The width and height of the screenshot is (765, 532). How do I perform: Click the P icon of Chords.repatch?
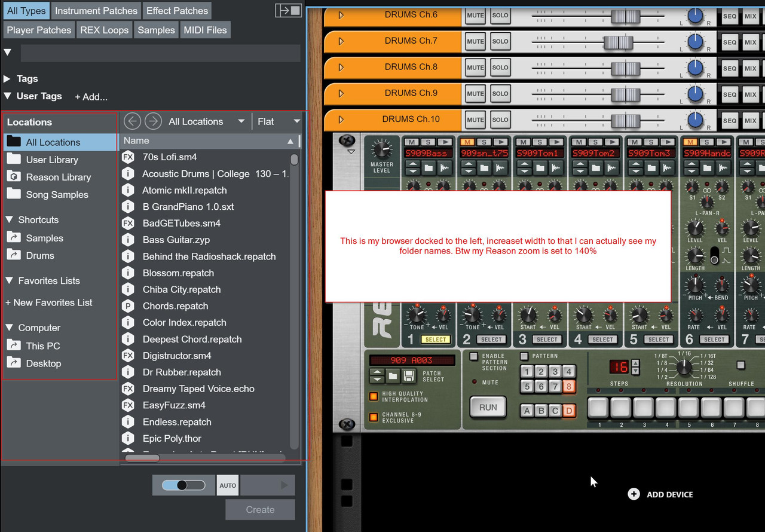pos(128,306)
